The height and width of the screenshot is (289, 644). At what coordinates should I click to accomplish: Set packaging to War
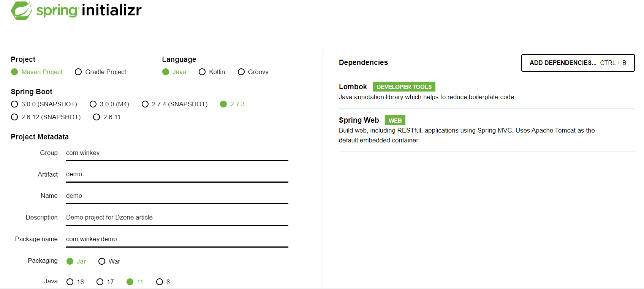point(102,261)
